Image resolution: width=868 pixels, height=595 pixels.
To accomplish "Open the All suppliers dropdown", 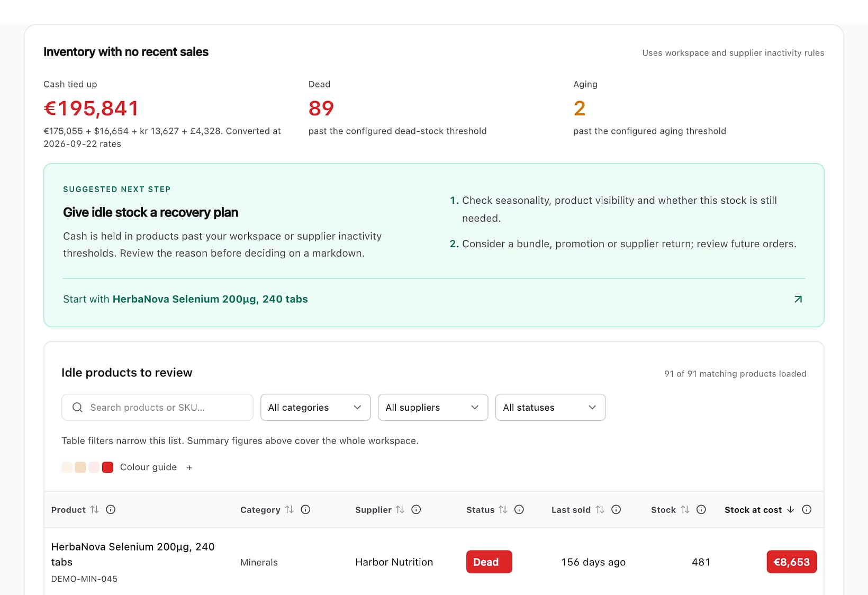I will (x=433, y=407).
